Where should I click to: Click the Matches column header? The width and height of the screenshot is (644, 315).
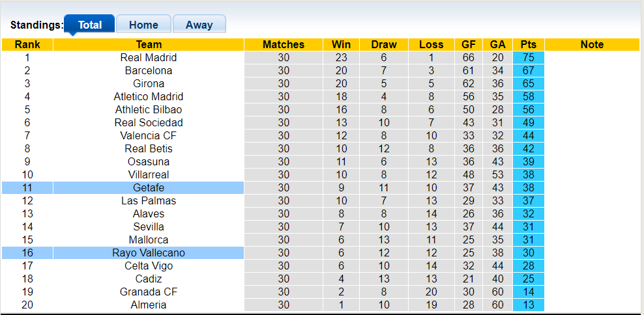(284, 44)
